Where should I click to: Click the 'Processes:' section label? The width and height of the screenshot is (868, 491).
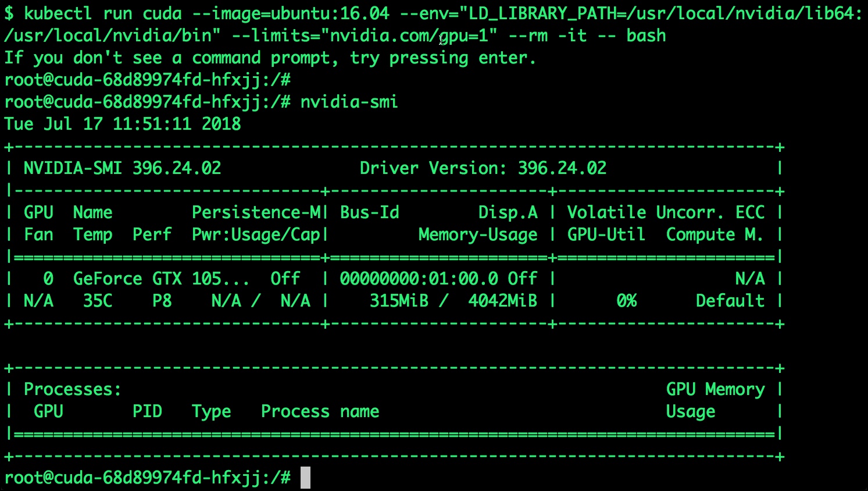click(x=73, y=389)
